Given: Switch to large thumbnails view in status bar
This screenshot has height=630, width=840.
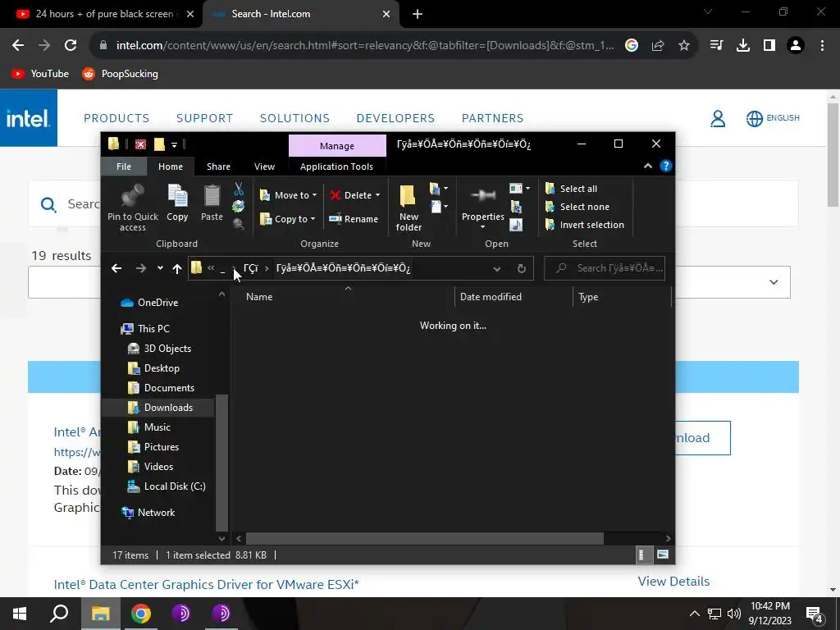Looking at the screenshot, I should pos(663,555).
